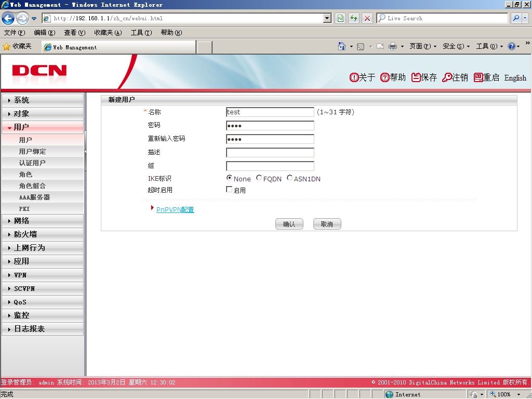Screen dimensions: 532x399
Task: Select the None IKE标识 radio button
Action: (x=229, y=178)
